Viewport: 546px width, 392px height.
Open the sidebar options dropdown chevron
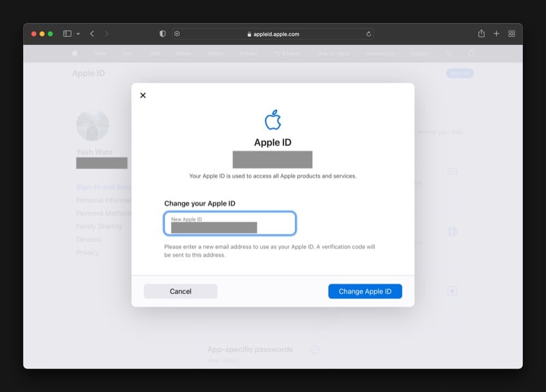(78, 33)
